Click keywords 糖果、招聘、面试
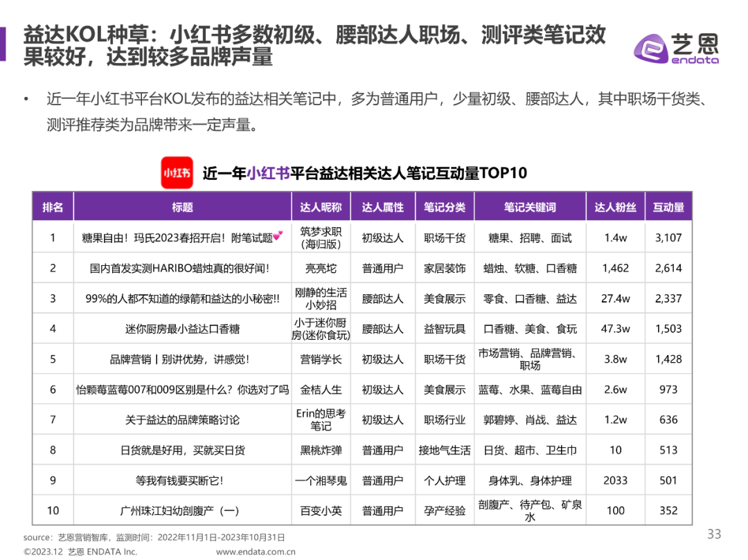748x560 pixels. click(x=530, y=238)
